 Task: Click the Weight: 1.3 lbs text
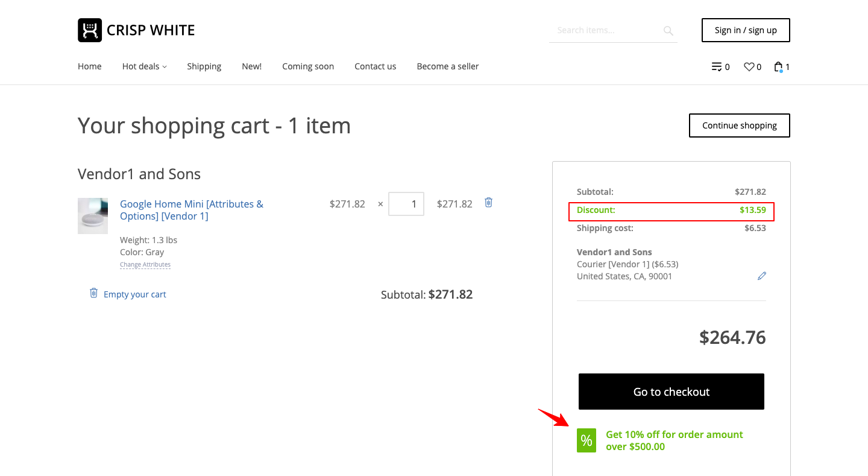click(x=148, y=240)
